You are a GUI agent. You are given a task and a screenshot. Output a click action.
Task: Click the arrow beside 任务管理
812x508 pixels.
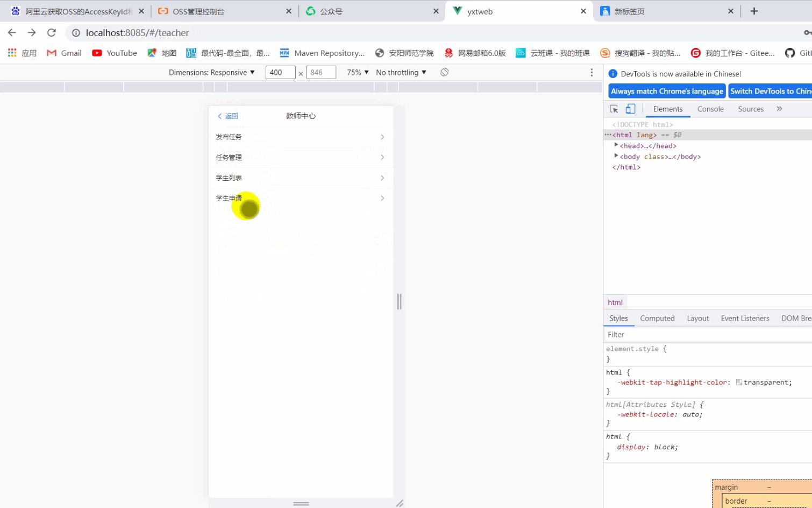[x=382, y=157]
